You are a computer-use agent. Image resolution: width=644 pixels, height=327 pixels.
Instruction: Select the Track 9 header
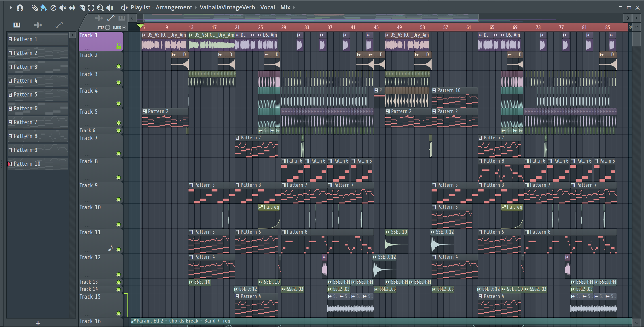[101, 193]
